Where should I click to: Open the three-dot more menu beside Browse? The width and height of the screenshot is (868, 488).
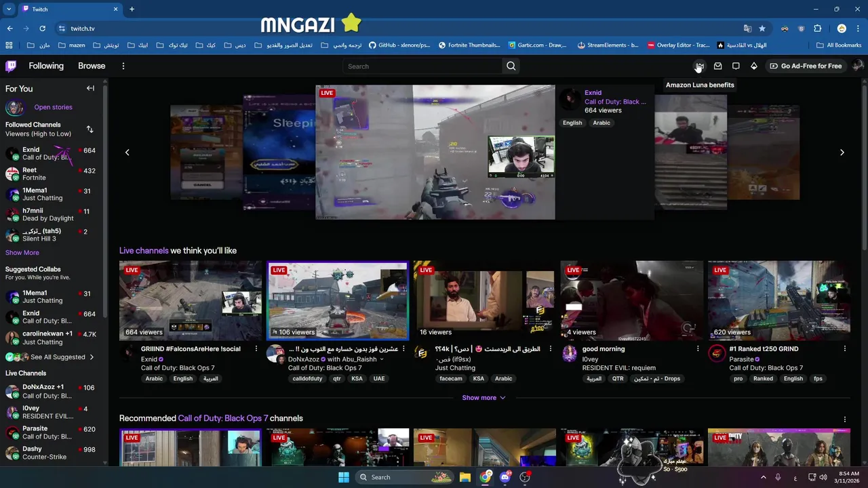[123, 66]
